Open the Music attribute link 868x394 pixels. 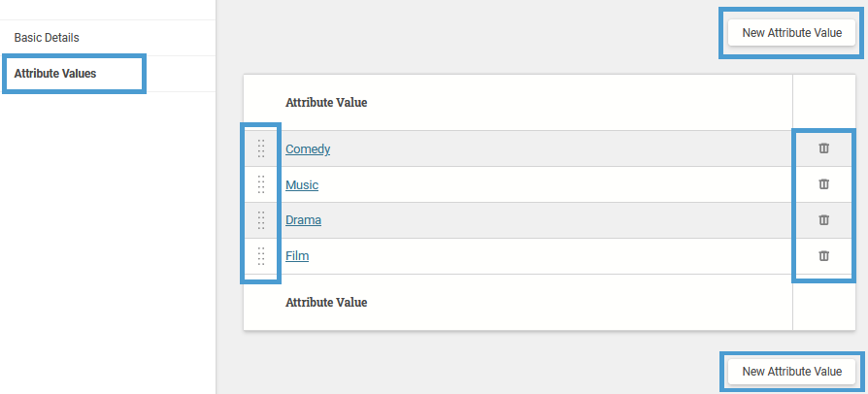pos(302,184)
